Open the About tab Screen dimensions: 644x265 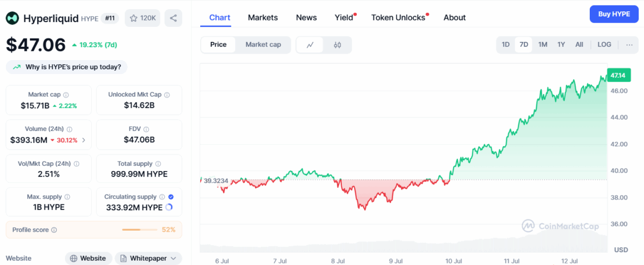(x=455, y=18)
